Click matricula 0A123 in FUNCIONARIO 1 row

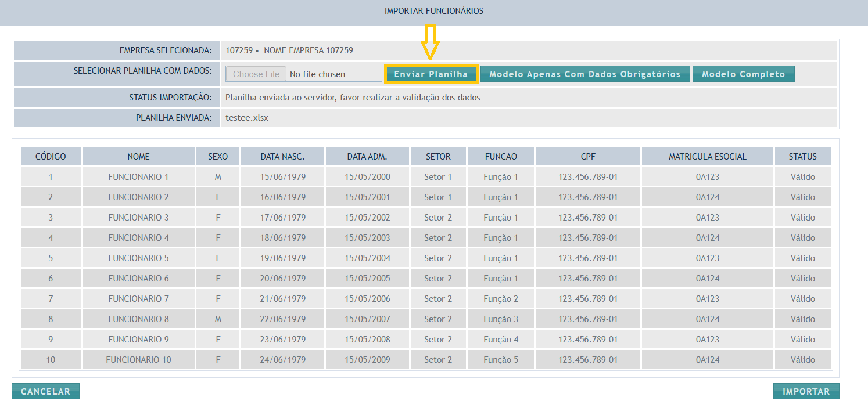coord(708,177)
